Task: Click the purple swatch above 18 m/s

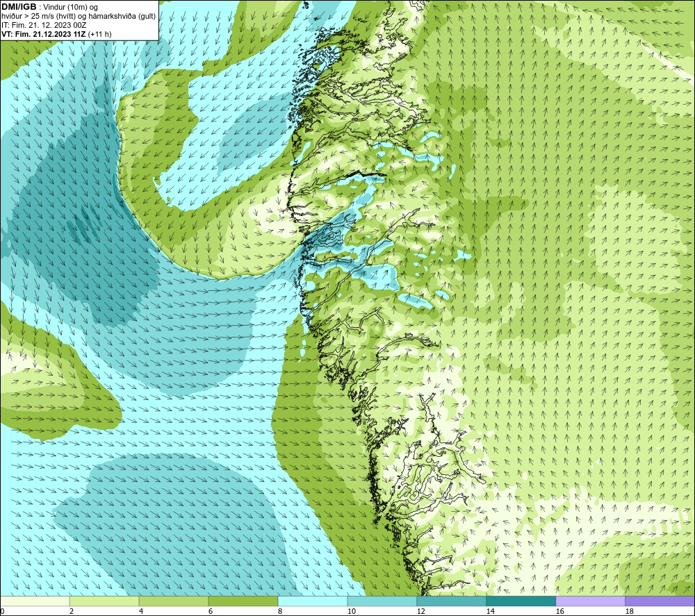Action: click(x=660, y=601)
